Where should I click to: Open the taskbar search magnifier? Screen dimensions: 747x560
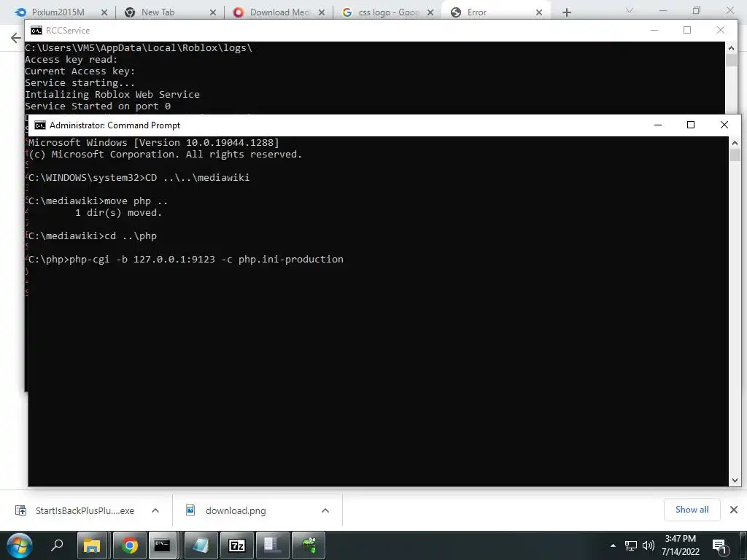point(57,545)
